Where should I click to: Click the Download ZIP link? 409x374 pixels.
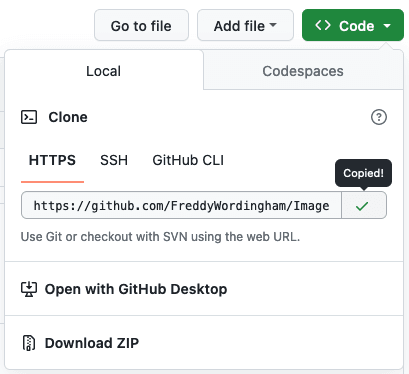[92, 343]
